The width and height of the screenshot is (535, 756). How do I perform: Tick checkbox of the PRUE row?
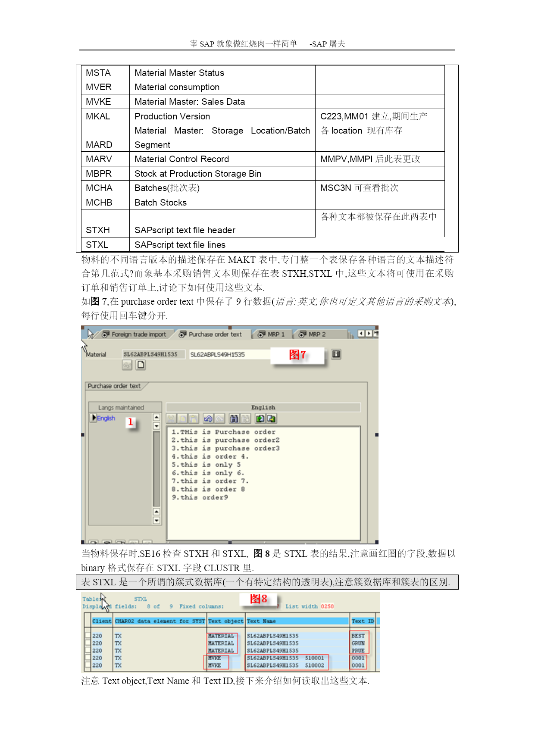coord(88,650)
